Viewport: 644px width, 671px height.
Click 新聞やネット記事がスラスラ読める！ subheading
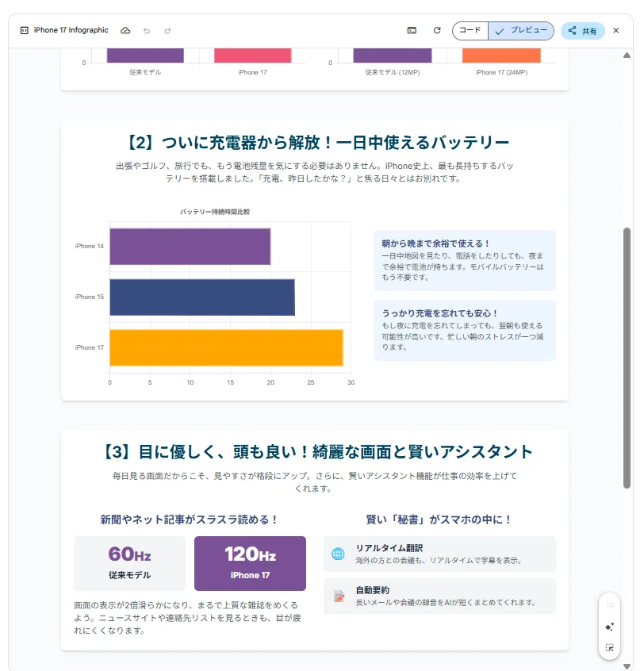pyautogui.click(x=190, y=520)
